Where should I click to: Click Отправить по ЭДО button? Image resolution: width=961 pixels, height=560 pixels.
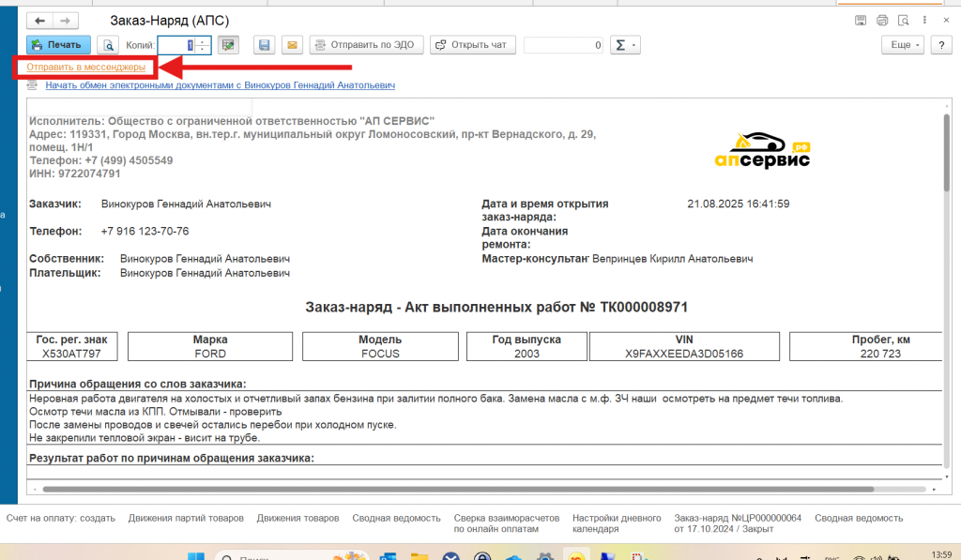point(366,45)
